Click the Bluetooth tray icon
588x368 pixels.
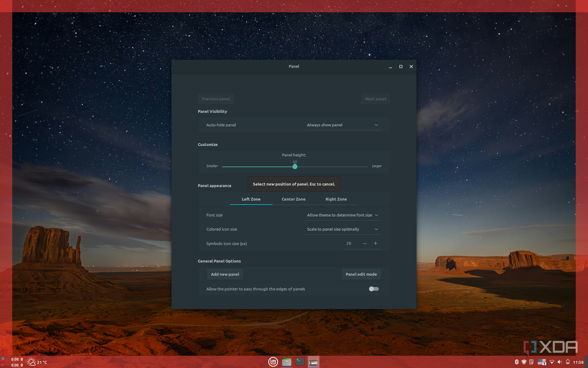517,362
